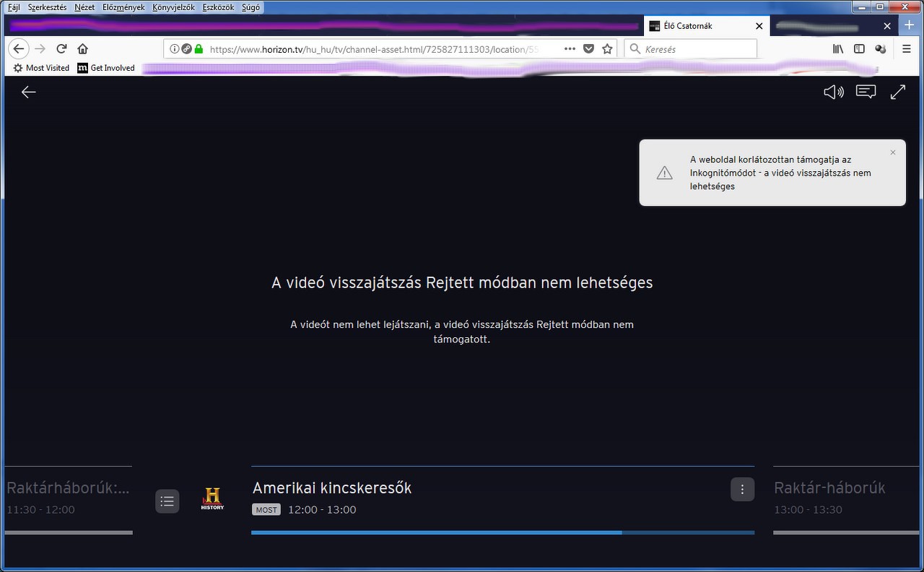Go to the browser home page
The height and width of the screenshot is (572, 924).
click(82, 48)
